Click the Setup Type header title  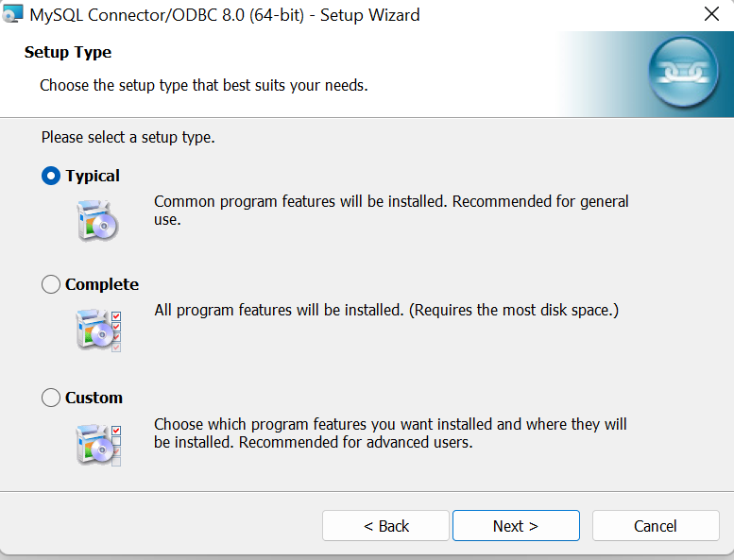68,53
